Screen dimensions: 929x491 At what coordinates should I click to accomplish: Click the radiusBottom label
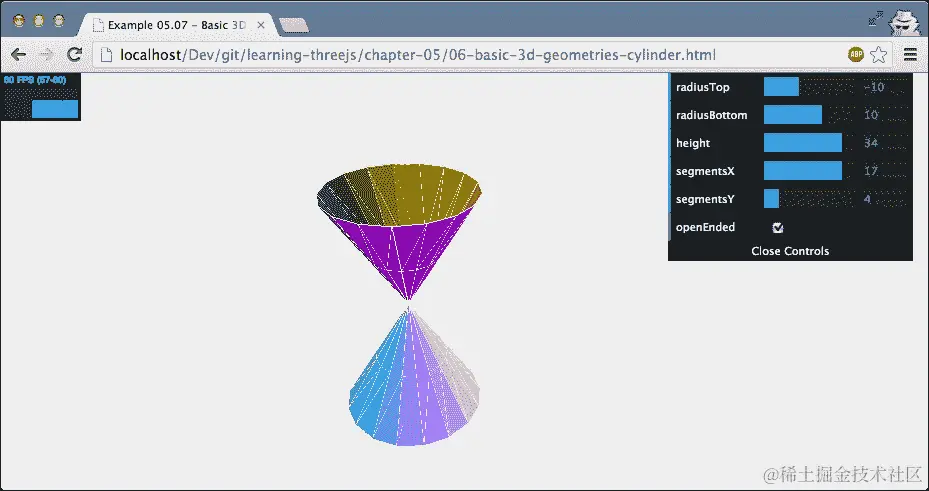coord(712,115)
